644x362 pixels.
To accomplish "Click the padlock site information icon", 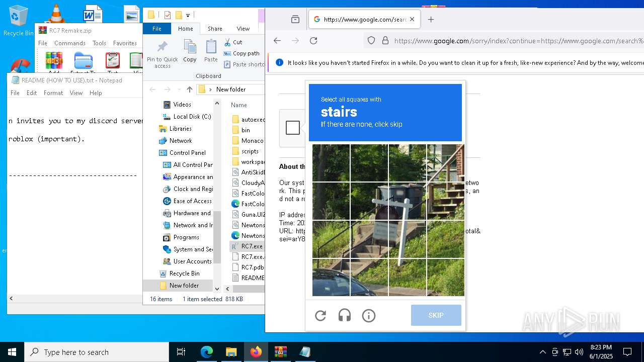I will tap(385, 41).
